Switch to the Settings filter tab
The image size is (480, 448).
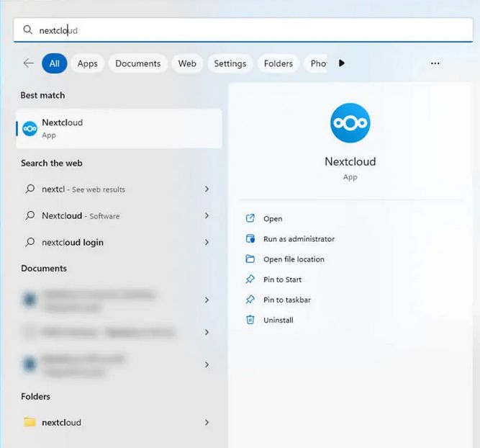point(230,63)
